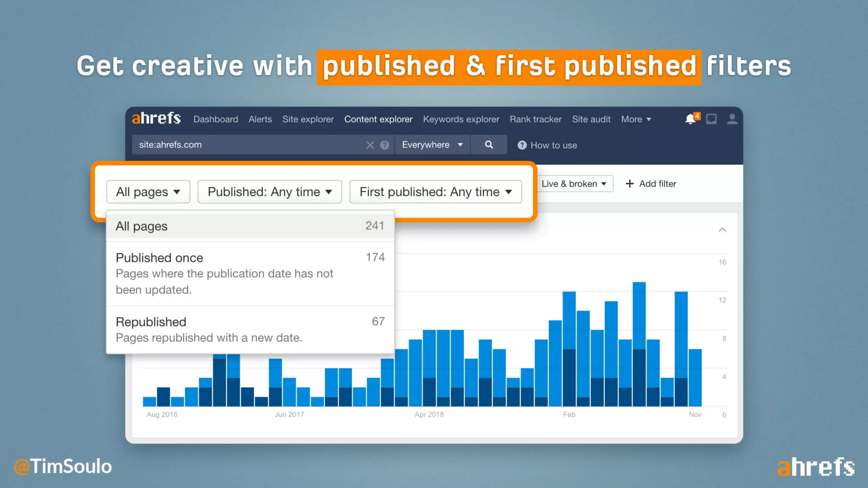The image size is (868, 488).
Task: Clear the search query with X icon
Action: [x=370, y=145]
